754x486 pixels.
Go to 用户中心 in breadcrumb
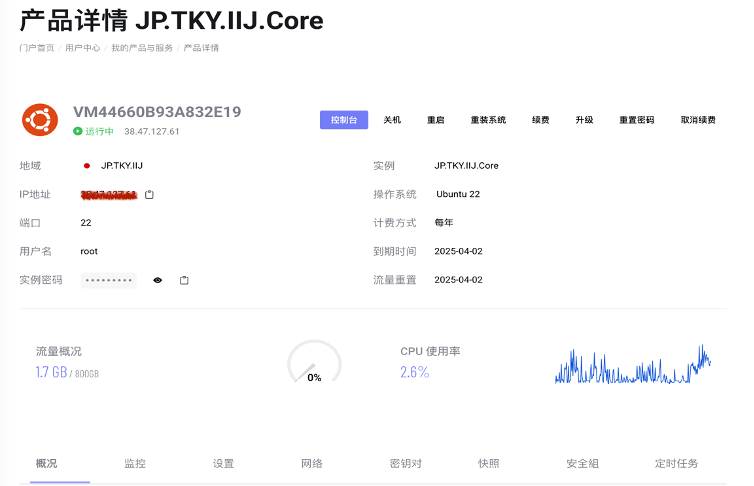pyautogui.click(x=82, y=48)
